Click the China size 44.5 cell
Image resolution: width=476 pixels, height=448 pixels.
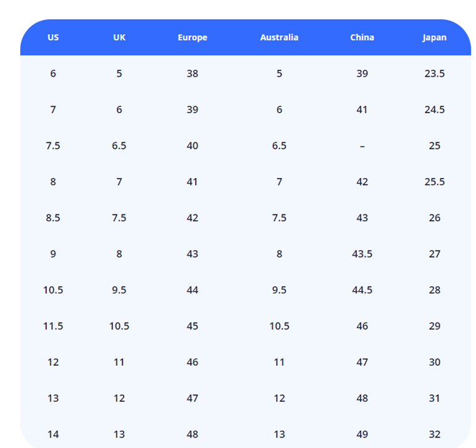(362, 290)
